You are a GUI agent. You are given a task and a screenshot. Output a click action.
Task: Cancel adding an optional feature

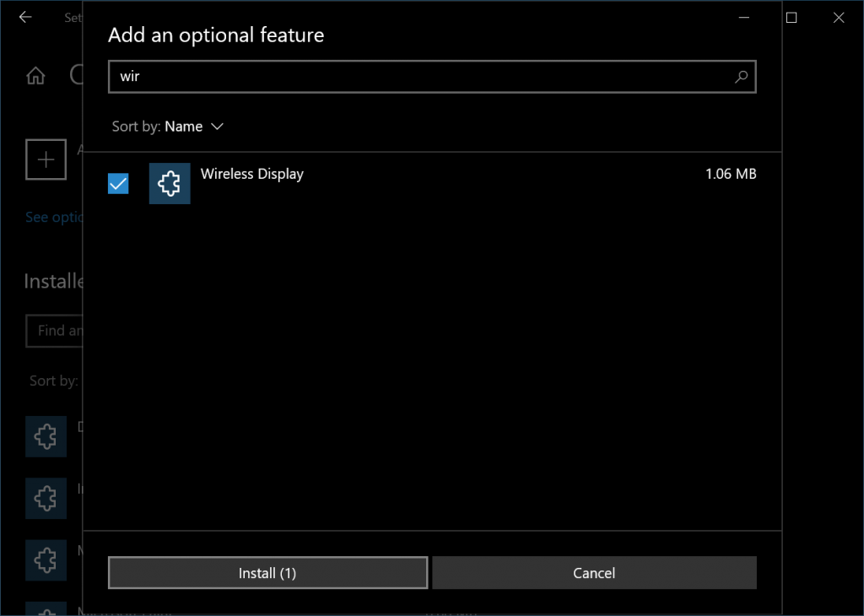(x=594, y=573)
